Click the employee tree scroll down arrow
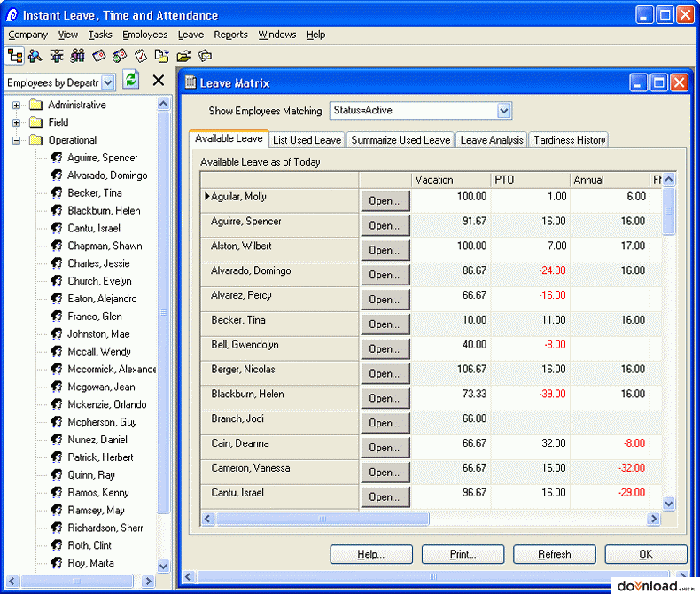700x594 pixels. click(x=163, y=566)
